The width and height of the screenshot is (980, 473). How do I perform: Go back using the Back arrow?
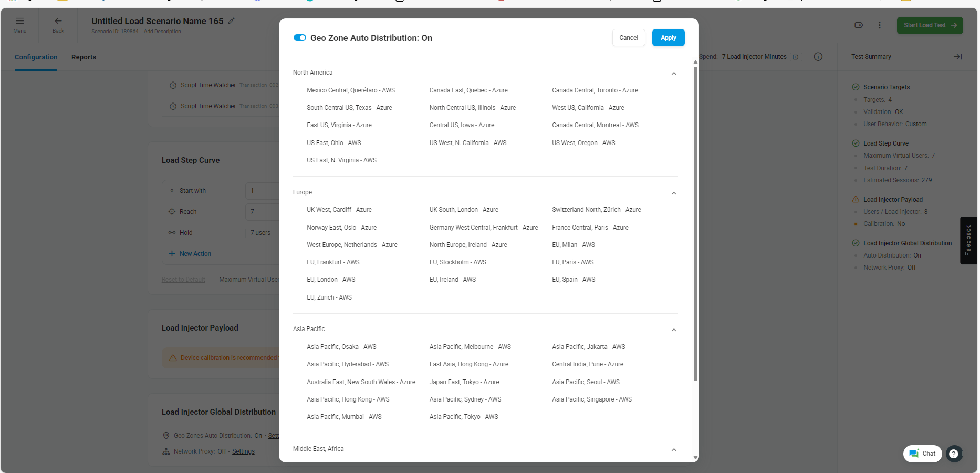[x=58, y=21]
